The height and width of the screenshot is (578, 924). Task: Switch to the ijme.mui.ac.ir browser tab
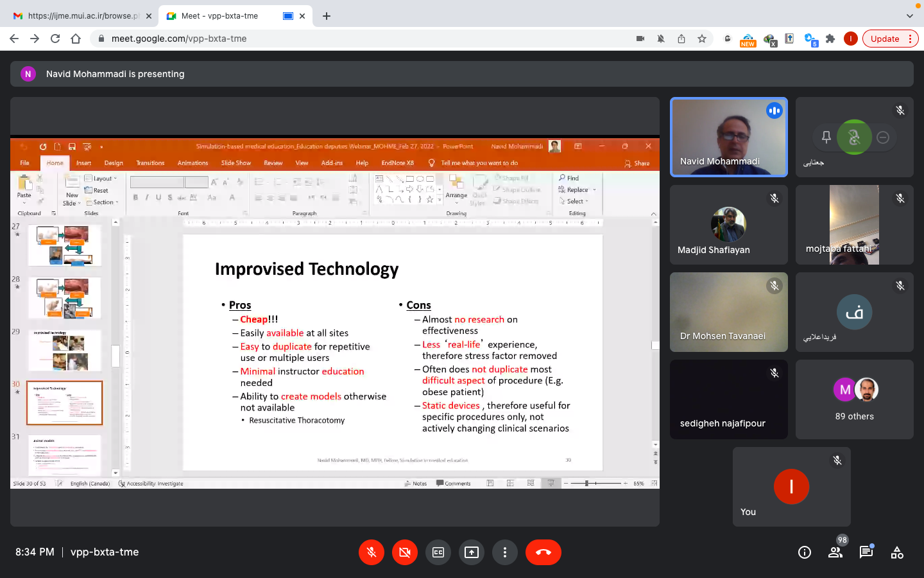(x=80, y=16)
